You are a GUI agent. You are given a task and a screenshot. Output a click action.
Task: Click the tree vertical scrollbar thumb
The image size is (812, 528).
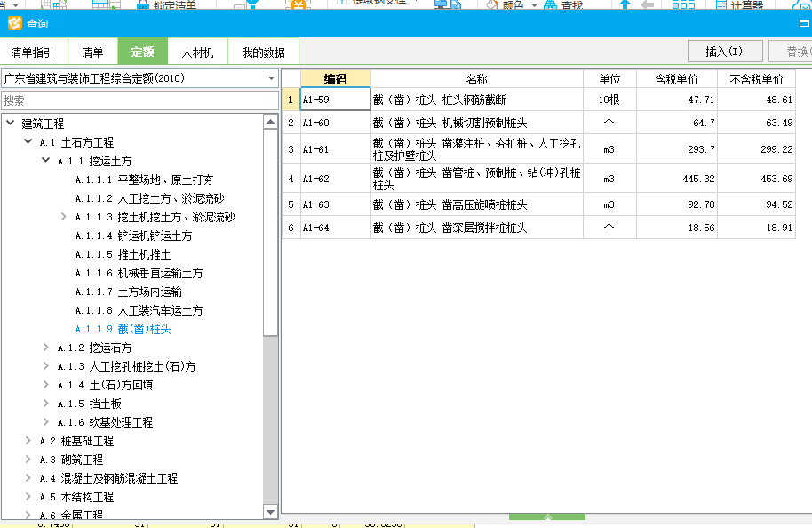(270, 233)
